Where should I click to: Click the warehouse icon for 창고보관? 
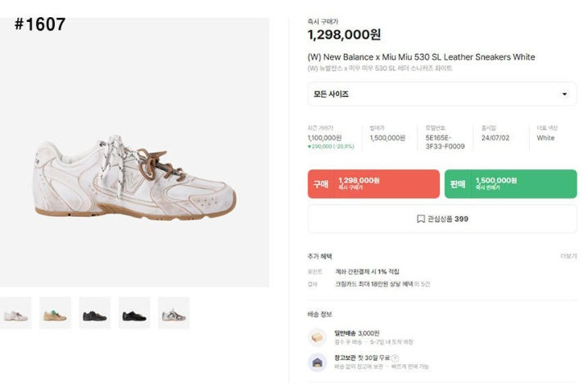click(317, 362)
